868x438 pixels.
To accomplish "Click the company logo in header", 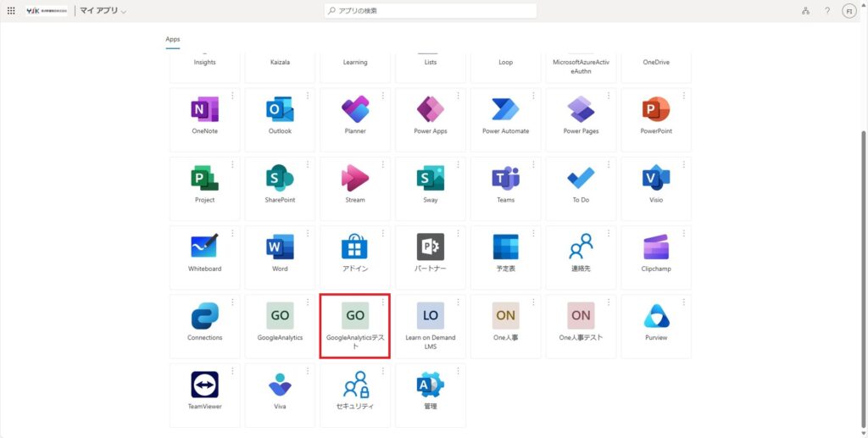I will coord(47,10).
